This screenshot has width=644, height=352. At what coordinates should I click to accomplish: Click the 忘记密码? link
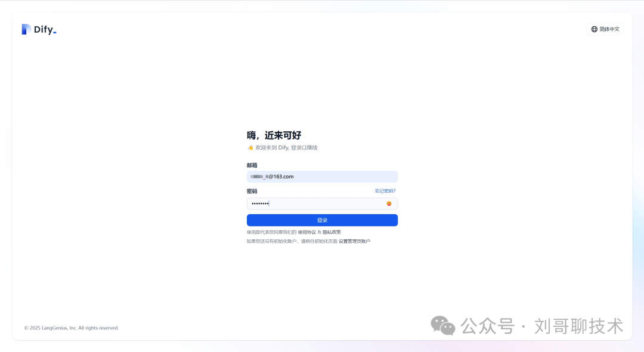tap(385, 191)
